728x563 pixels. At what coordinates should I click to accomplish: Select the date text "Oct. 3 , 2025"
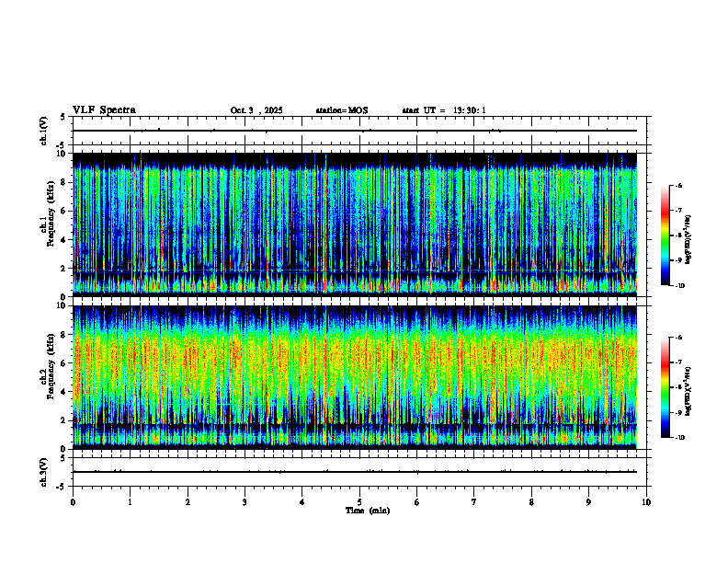coord(256,110)
